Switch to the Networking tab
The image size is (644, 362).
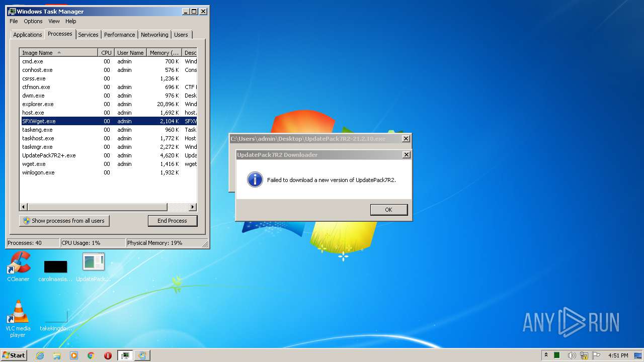154,35
